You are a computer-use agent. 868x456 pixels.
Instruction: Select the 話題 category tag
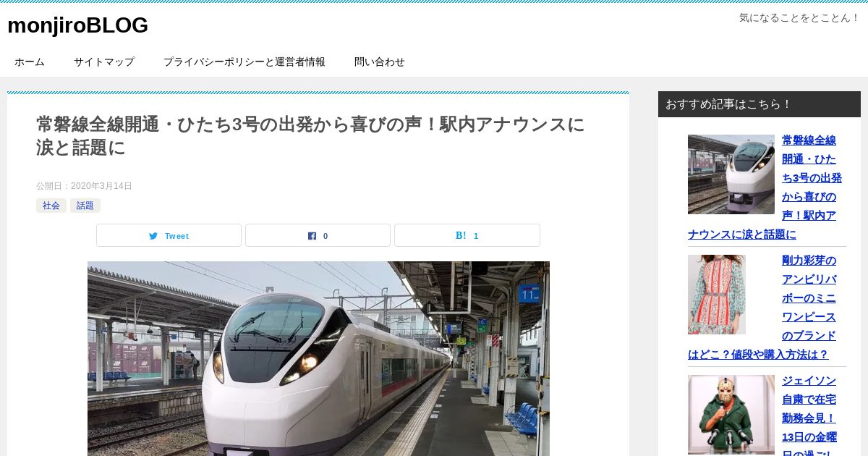coord(85,206)
